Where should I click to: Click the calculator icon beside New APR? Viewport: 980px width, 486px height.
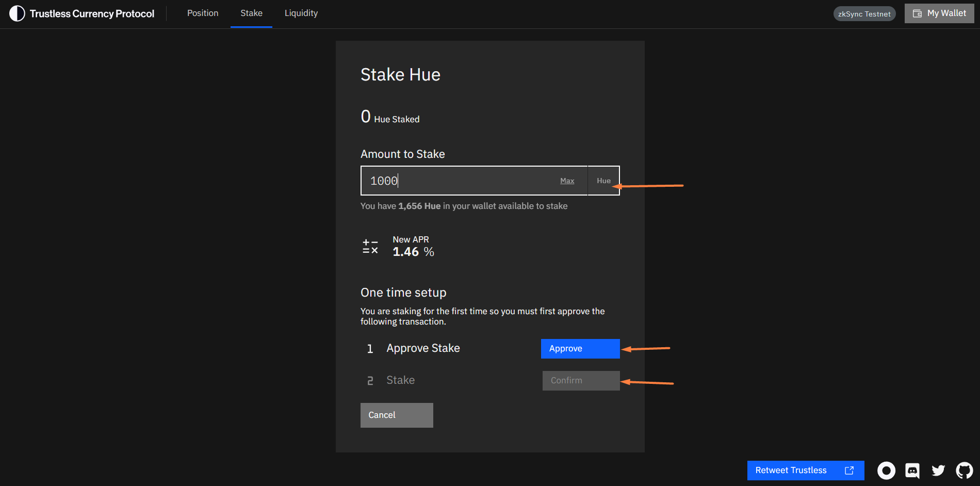pos(370,247)
